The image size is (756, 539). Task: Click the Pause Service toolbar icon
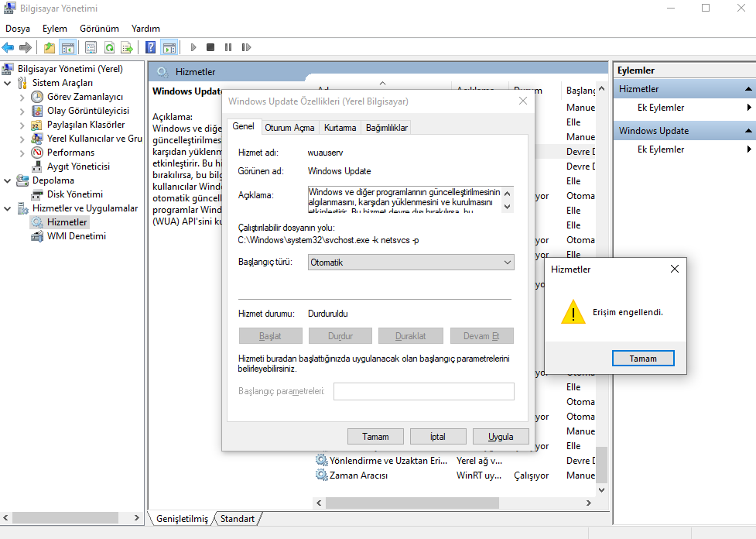pos(228,47)
